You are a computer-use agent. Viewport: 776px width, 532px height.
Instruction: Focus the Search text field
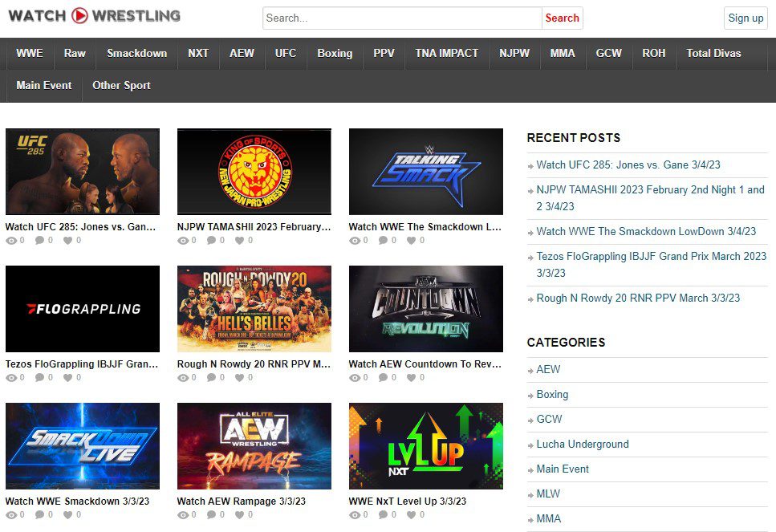402,18
